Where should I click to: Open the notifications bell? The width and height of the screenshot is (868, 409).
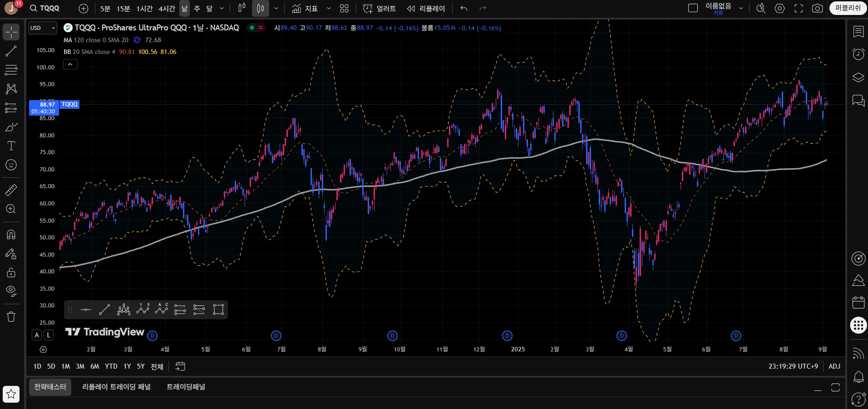pos(858,377)
